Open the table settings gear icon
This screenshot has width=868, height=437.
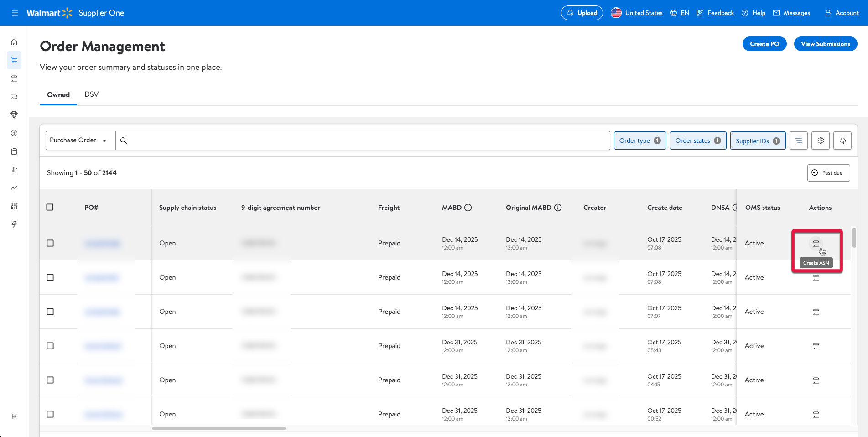pos(820,140)
